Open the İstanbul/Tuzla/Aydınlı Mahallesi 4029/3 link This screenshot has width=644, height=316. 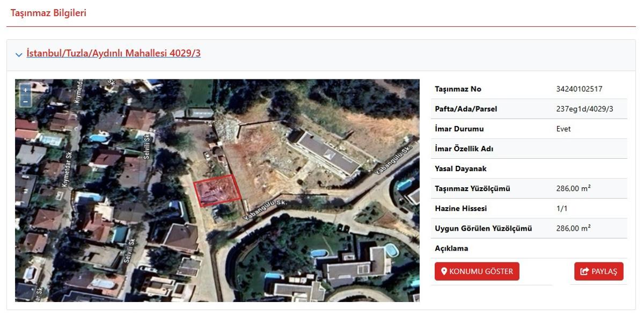point(113,54)
